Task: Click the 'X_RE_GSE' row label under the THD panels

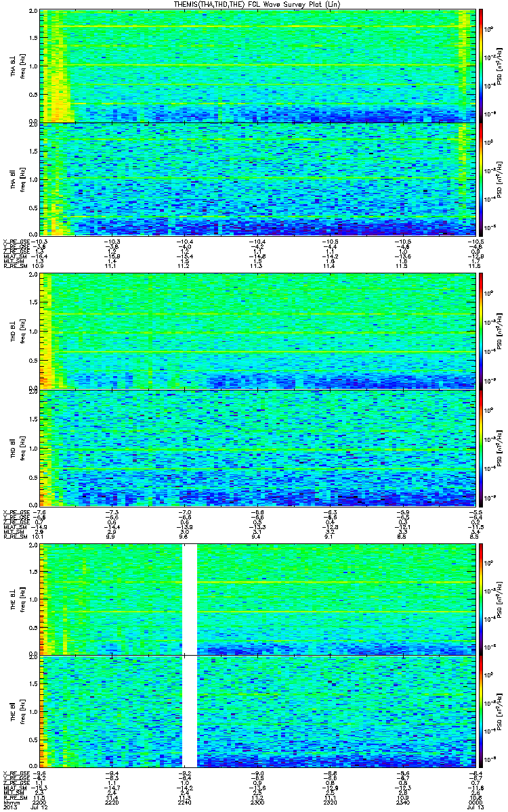Action: click(15, 512)
